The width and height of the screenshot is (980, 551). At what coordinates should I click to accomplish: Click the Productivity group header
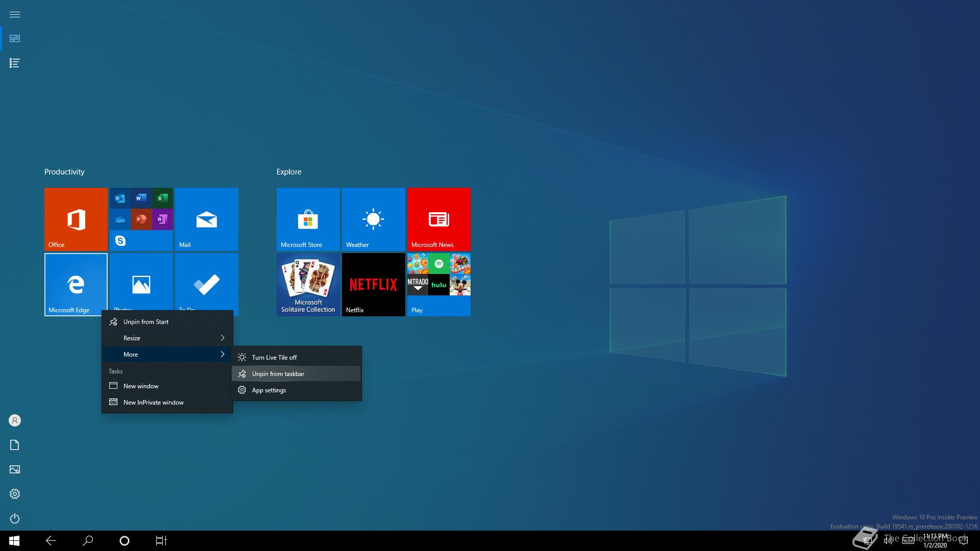(64, 172)
